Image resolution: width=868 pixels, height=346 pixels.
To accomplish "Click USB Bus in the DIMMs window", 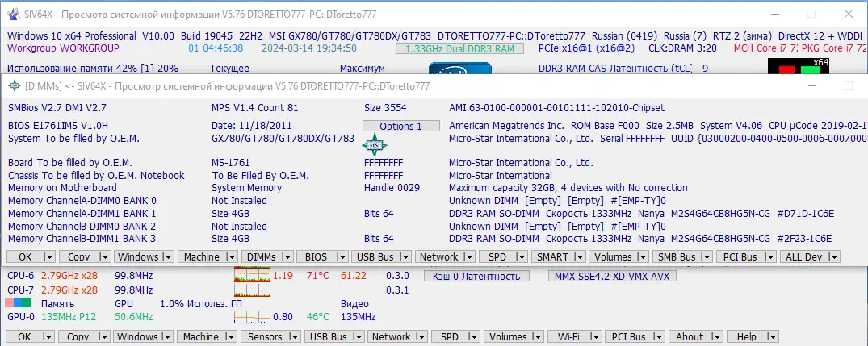I will pyautogui.click(x=375, y=257).
